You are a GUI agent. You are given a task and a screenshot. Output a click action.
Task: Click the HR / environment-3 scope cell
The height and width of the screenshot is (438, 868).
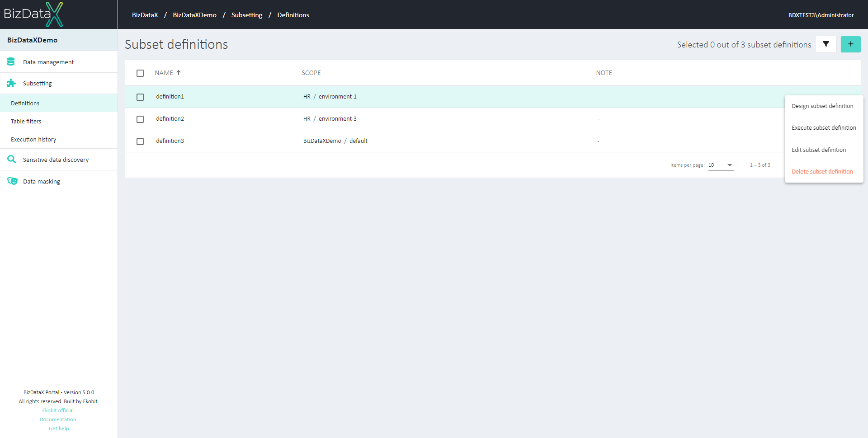[x=330, y=119]
